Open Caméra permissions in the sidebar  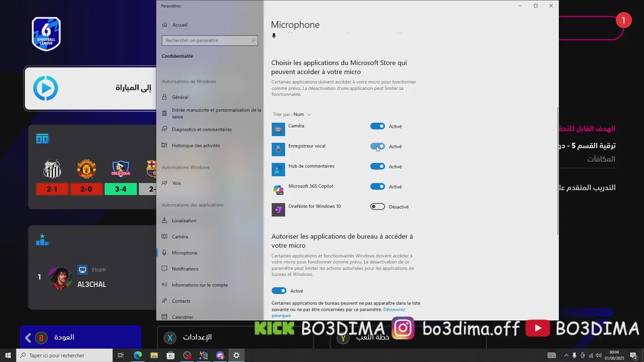click(210, 236)
